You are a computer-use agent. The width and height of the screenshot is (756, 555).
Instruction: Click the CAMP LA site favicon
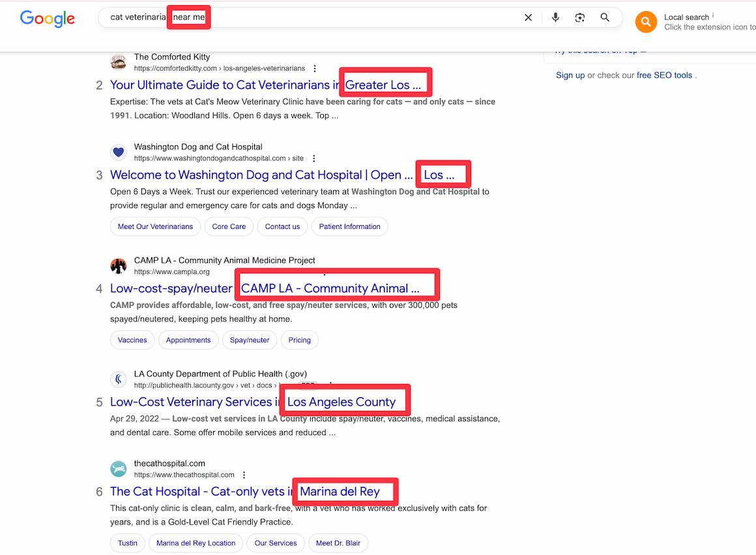[x=118, y=266]
